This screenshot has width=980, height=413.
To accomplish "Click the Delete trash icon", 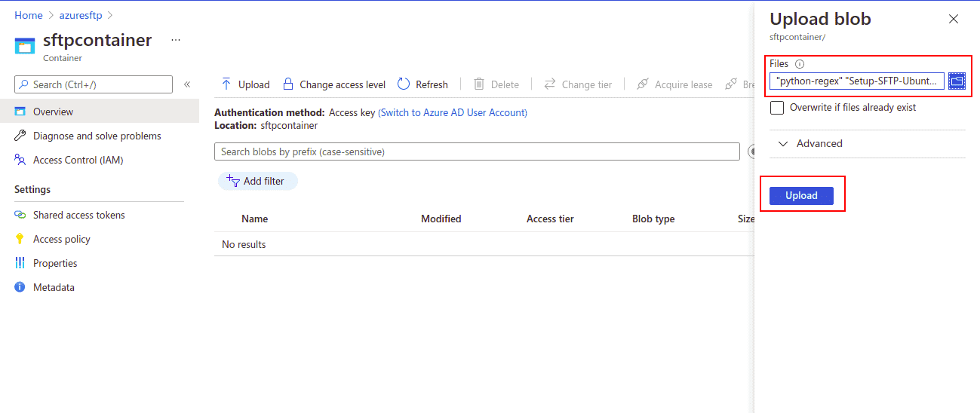I will 478,84.
